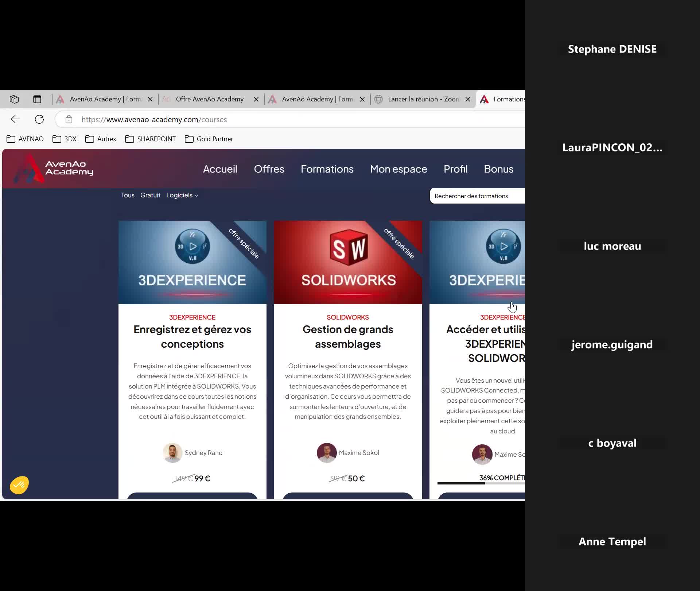
Task: Click the 3DEXPERIENCE play compass icon on first card
Action: 192,246
